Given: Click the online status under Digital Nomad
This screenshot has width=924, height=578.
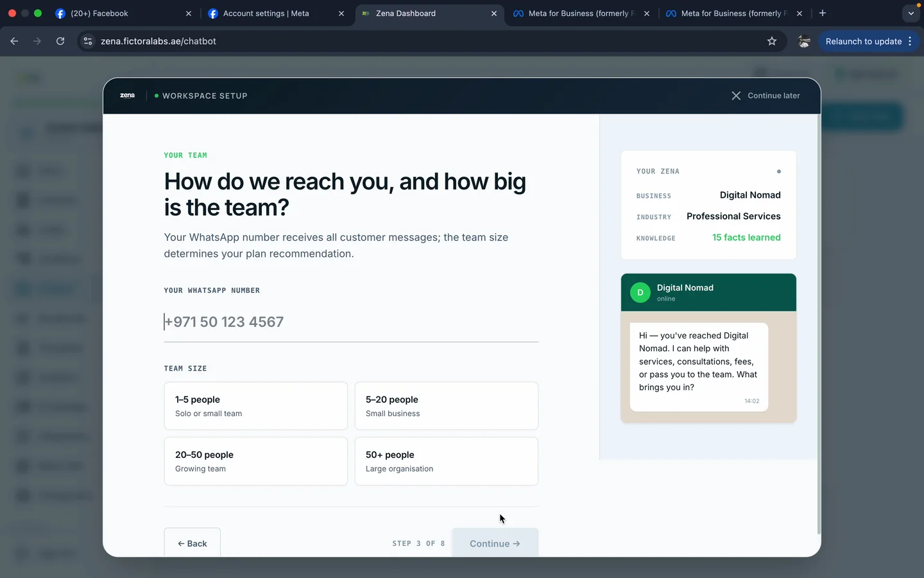Looking at the screenshot, I should coord(665,299).
